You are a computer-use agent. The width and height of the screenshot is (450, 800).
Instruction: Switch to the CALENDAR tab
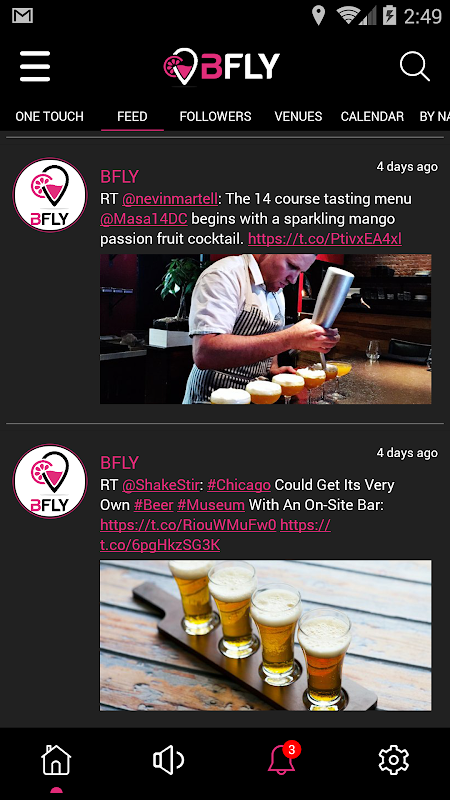click(372, 116)
